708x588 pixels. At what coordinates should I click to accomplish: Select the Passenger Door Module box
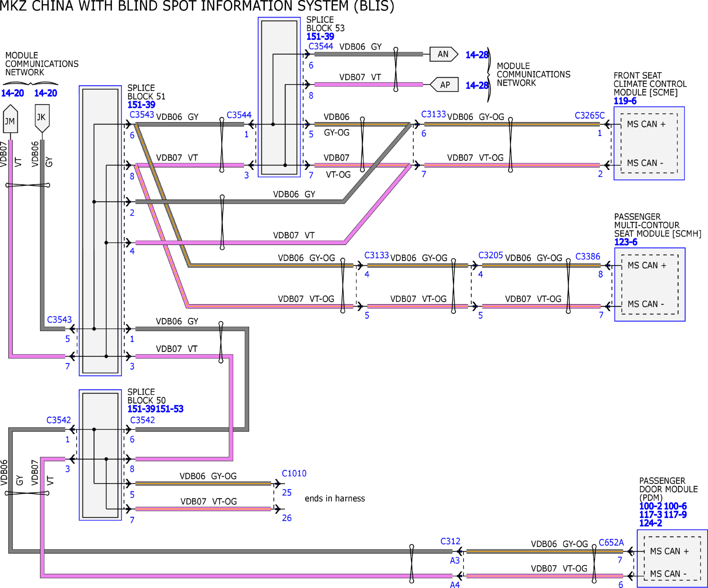click(672, 558)
